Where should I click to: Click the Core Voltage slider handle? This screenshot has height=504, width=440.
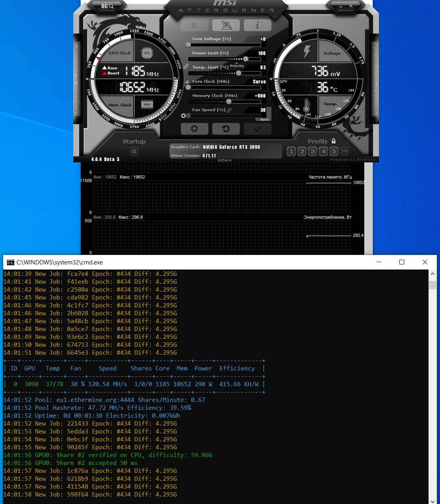click(188, 45)
